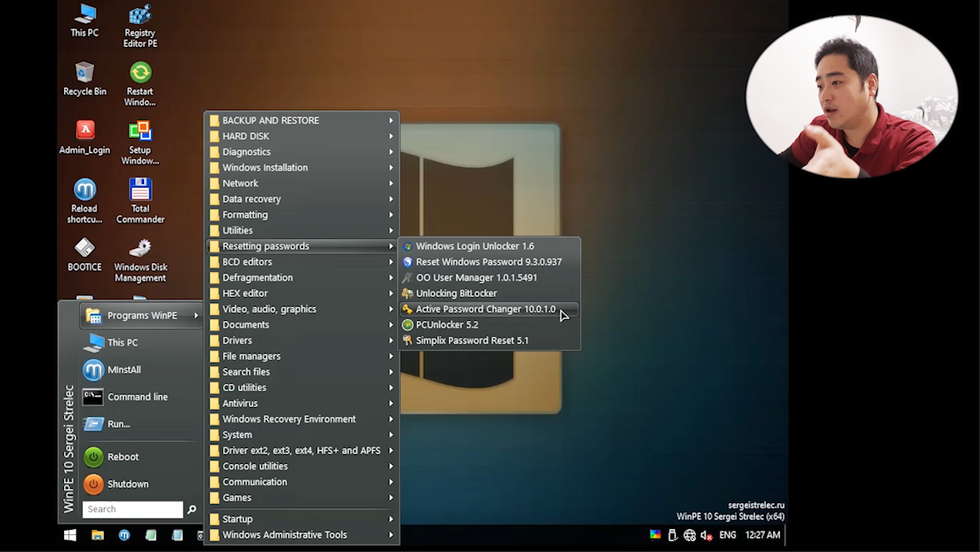Expand Windows Installation submenu
This screenshot has width=980, height=552.
tap(302, 167)
